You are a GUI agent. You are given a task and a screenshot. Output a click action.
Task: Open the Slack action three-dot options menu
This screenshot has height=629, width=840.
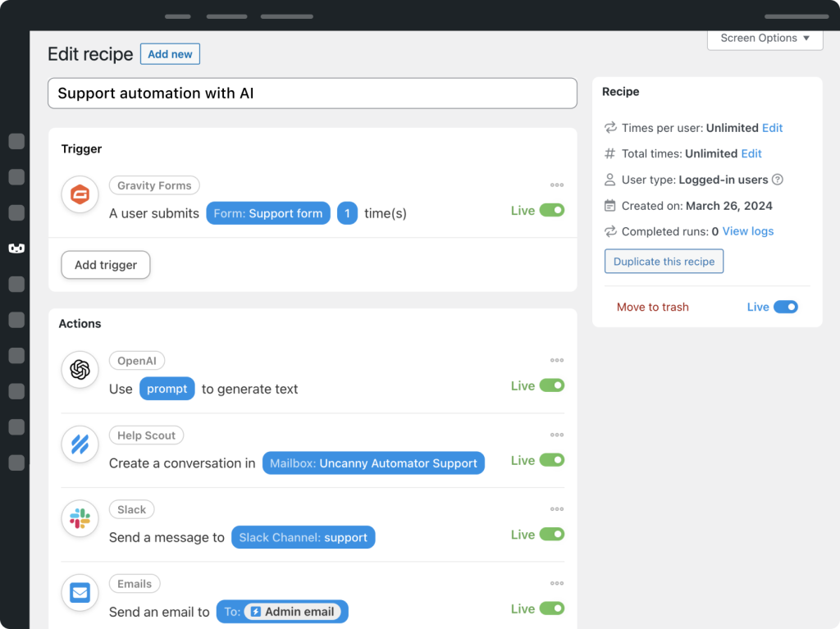557,509
